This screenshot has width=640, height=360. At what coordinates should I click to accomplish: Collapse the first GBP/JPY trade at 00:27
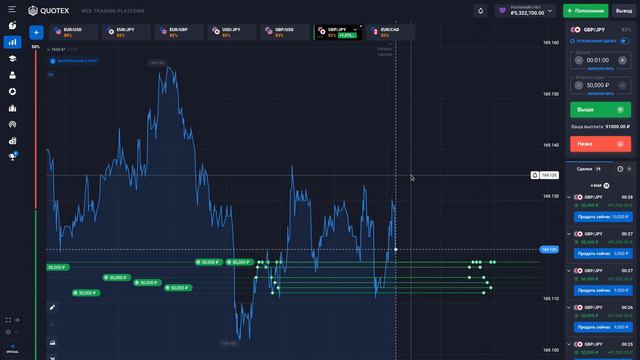click(x=569, y=234)
